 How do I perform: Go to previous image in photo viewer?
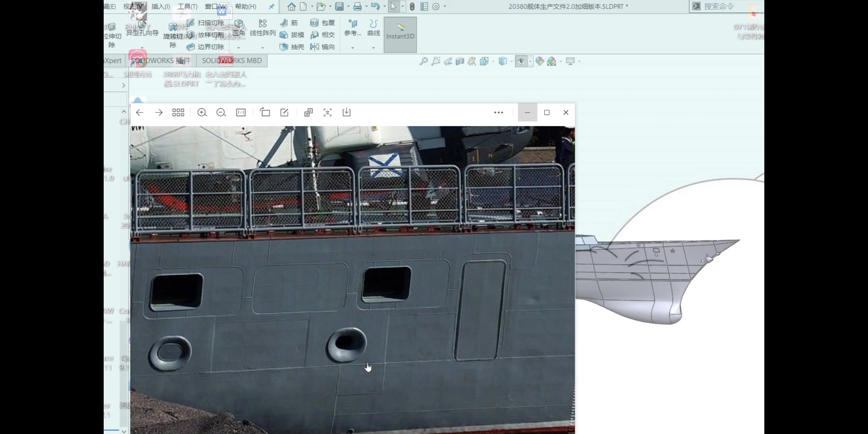tap(139, 113)
